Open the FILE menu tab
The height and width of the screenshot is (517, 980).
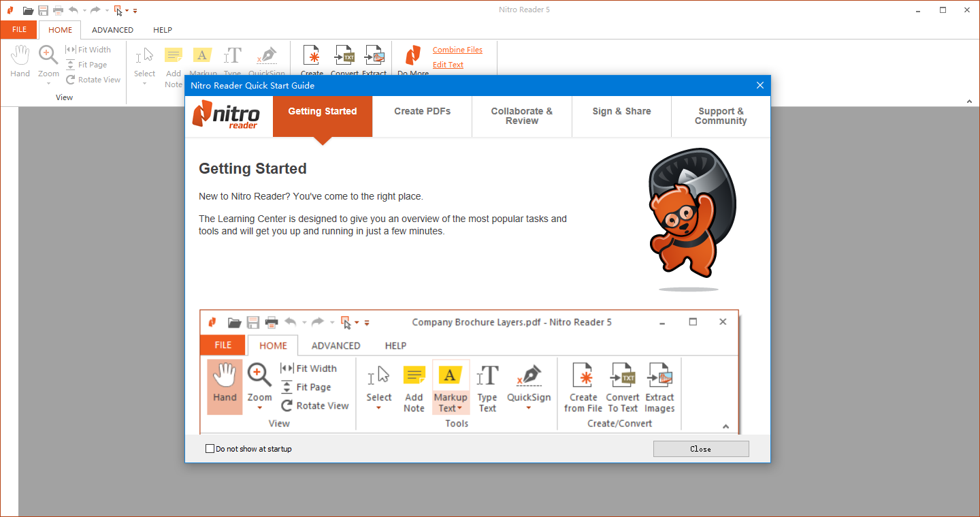pos(19,29)
